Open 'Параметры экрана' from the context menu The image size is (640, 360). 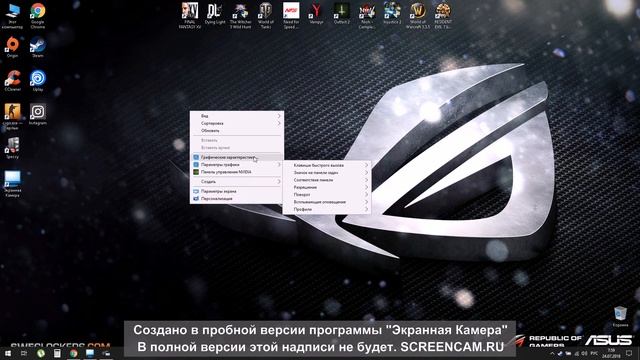(x=237, y=191)
